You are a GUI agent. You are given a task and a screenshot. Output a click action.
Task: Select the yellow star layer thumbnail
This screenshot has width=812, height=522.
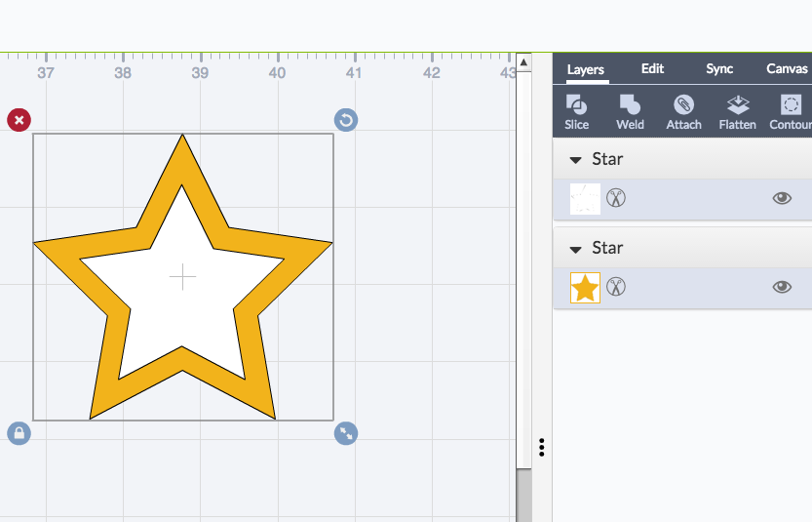[585, 288]
